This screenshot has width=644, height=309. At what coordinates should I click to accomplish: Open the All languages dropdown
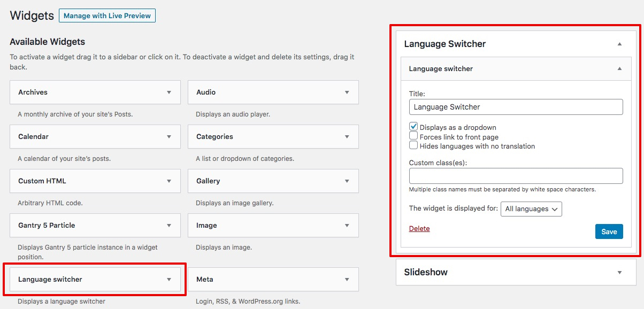[531, 209]
